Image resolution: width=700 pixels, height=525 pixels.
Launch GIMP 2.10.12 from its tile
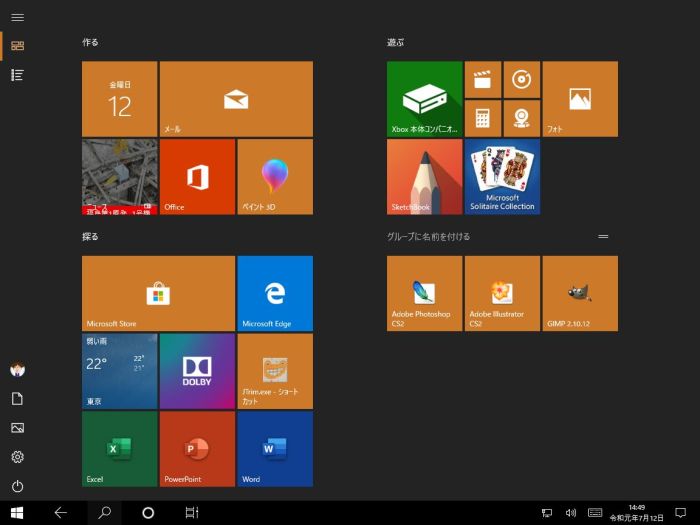[580, 293]
